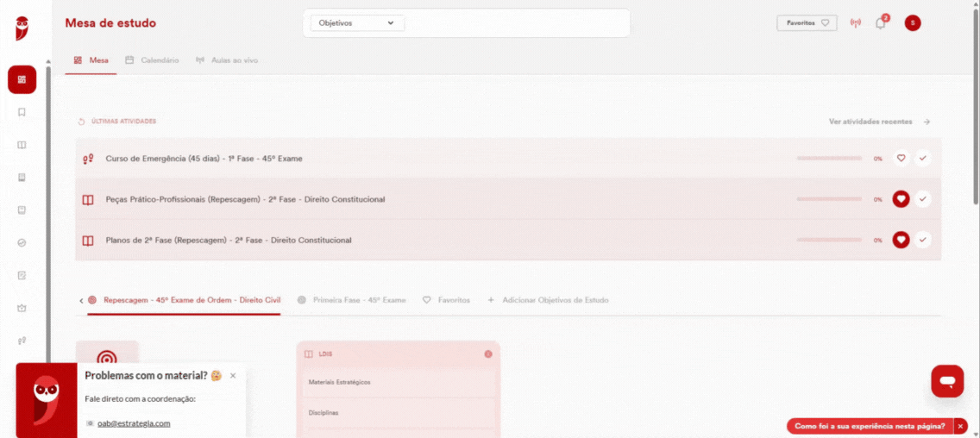The height and width of the screenshot is (438, 980).
Task: Switch to the Calendário tab
Action: tap(153, 60)
